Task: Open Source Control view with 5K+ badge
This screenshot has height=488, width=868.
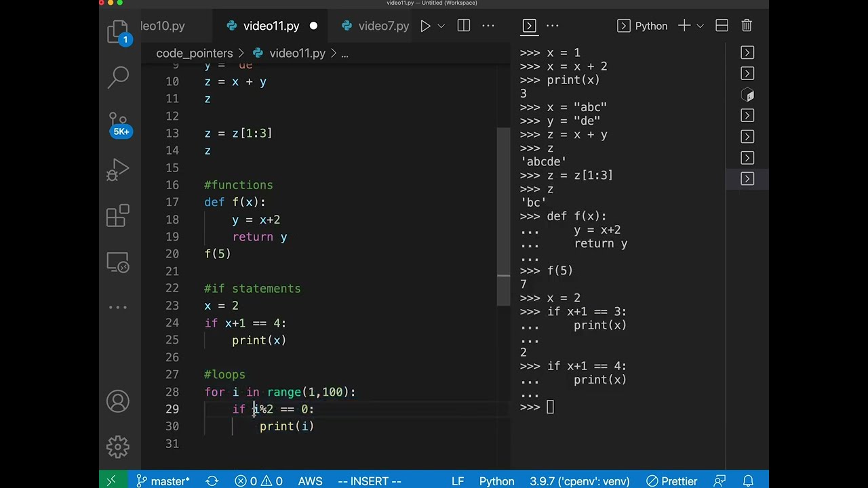Action: pos(119,124)
